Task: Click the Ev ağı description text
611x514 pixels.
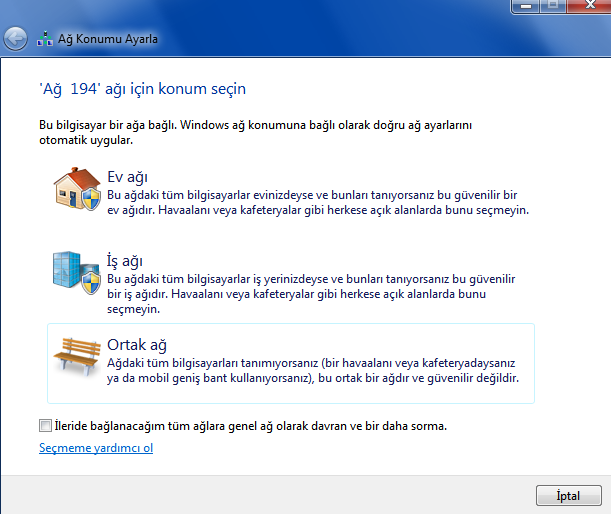Action: (x=318, y=202)
